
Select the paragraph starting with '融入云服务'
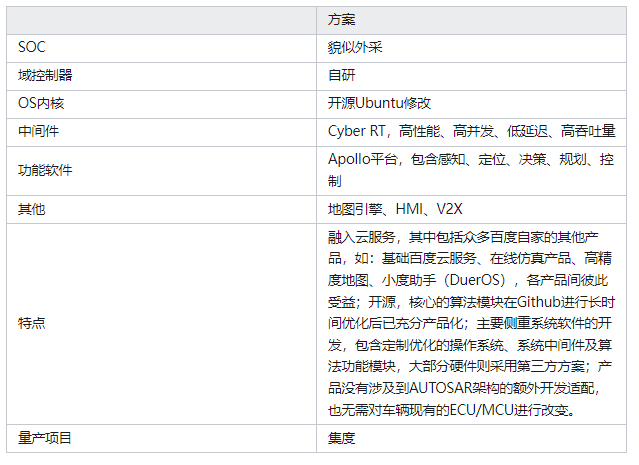click(x=471, y=324)
